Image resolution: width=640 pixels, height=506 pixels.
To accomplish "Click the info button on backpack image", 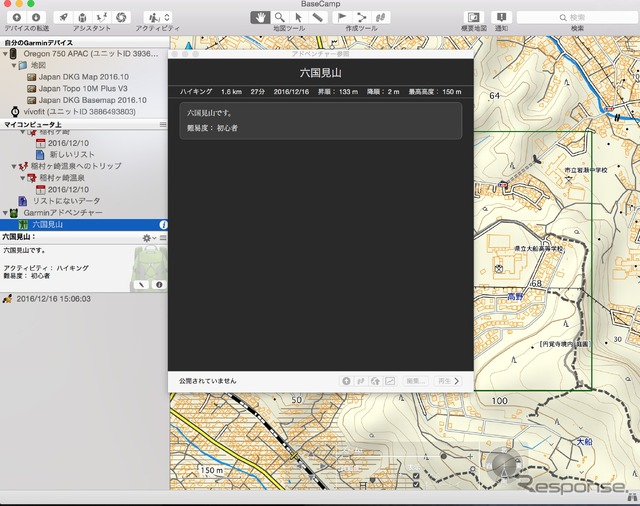I will tap(159, 285).
